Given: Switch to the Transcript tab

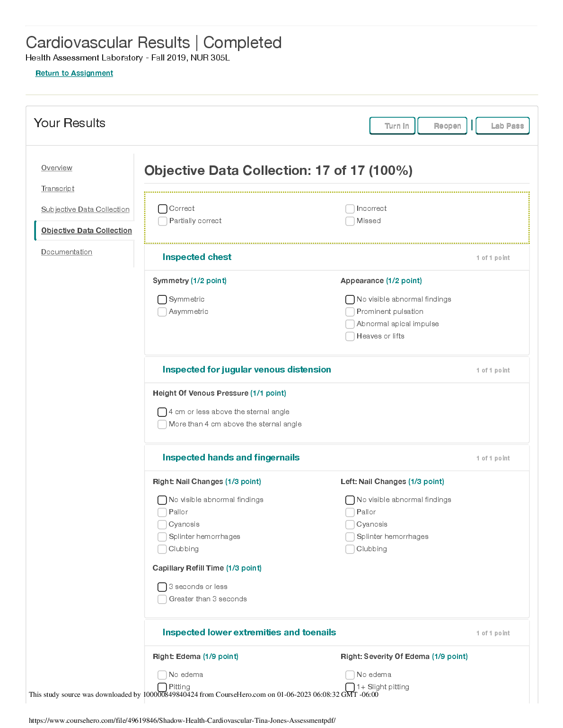Looking at the screenshot, I should pyautogui.click(x=58, y=189).
